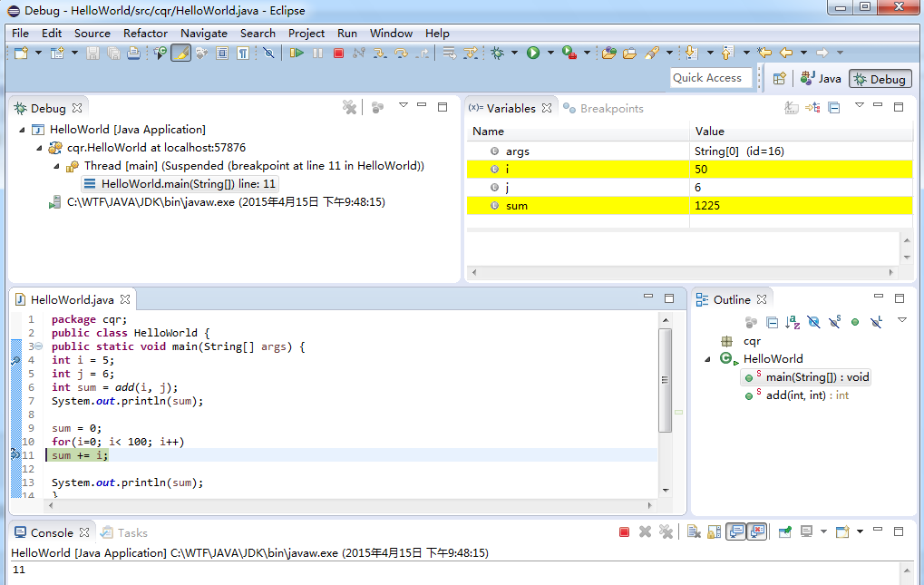Open dropdown arrow next to Run button
This screenshot has width=924, height=585.
tap(550, 53)
